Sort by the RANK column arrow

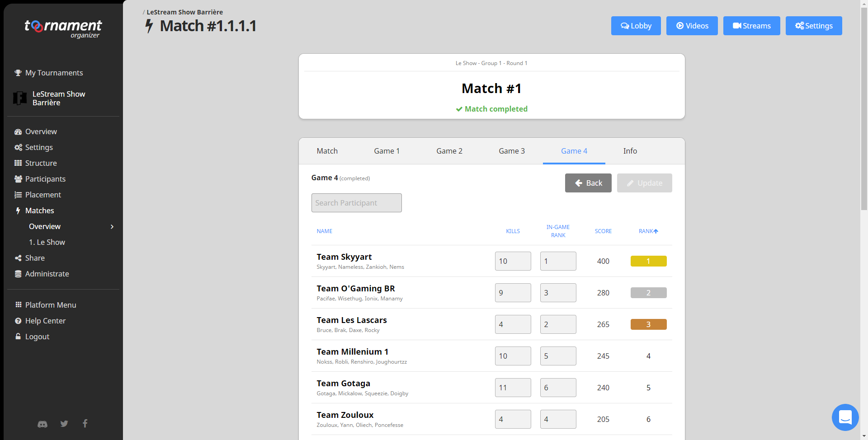pos(656,231)
